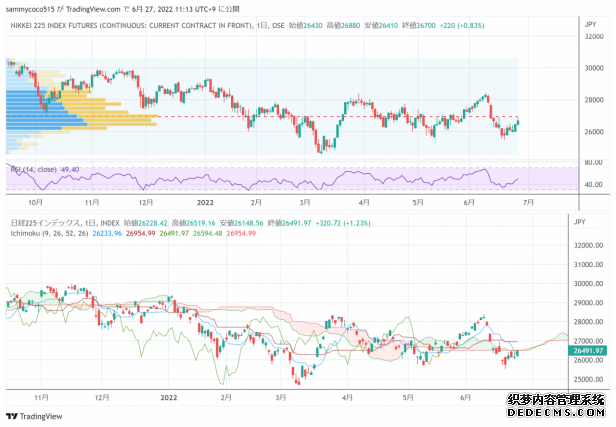The image size is (616, 427).
Task: Click 32000 on the futures price axis
Action: click(x=594, y=37)
